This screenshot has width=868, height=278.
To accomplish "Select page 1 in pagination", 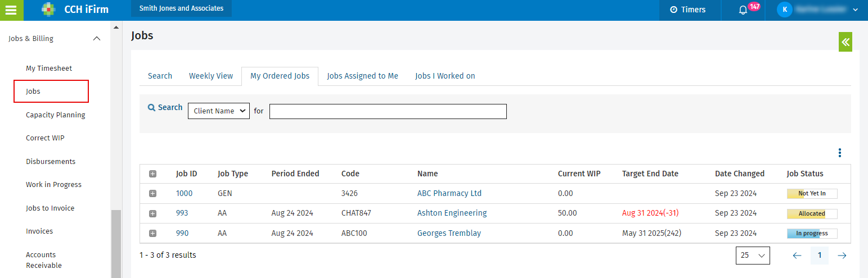I will point(820,256).
